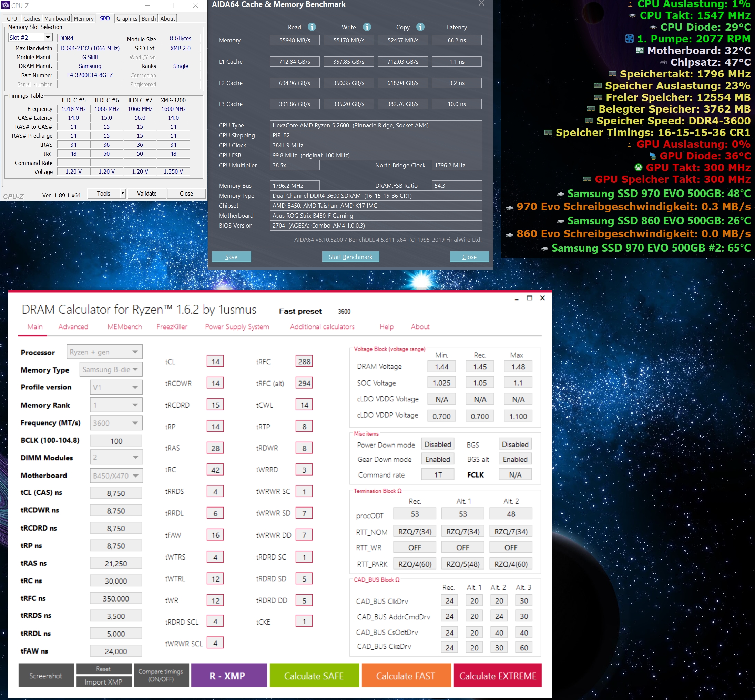
Task: Maximize the DRAM Calculator window
Action: (530, 298)
